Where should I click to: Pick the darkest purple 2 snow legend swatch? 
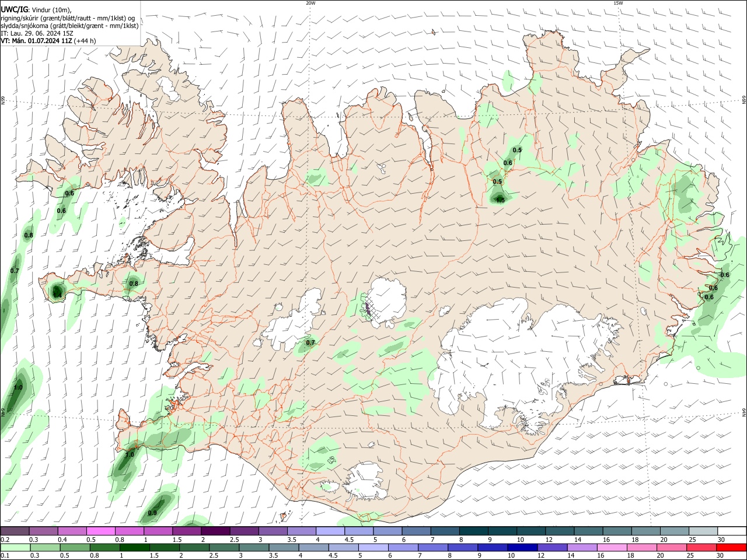215,531
